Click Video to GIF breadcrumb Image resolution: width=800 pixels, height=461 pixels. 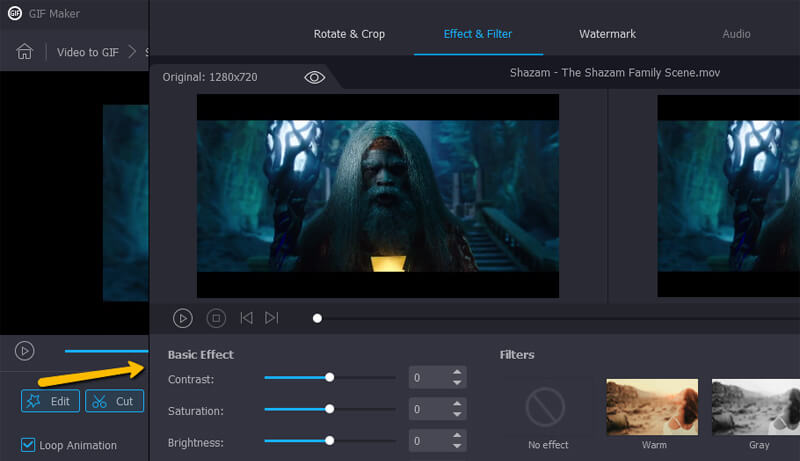coord(88,52)
